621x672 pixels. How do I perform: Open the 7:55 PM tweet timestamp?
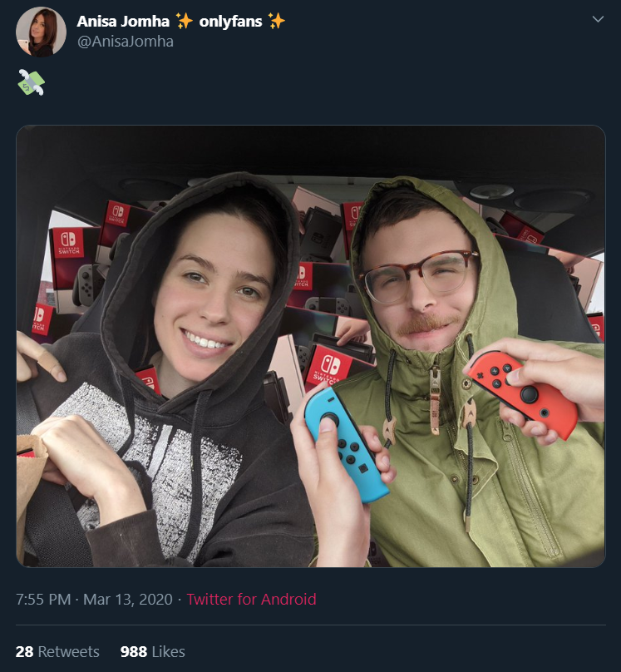pos(43,599)
